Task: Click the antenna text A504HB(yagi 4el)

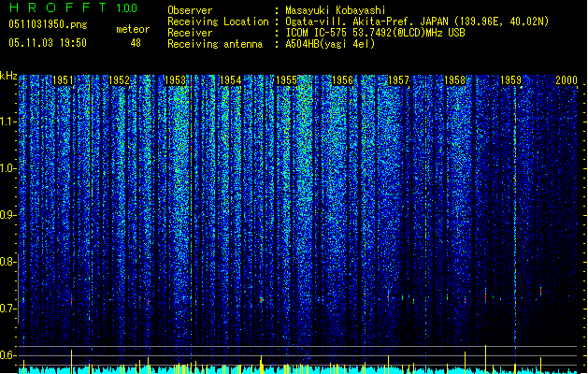Action: click(x=330, y=44)
